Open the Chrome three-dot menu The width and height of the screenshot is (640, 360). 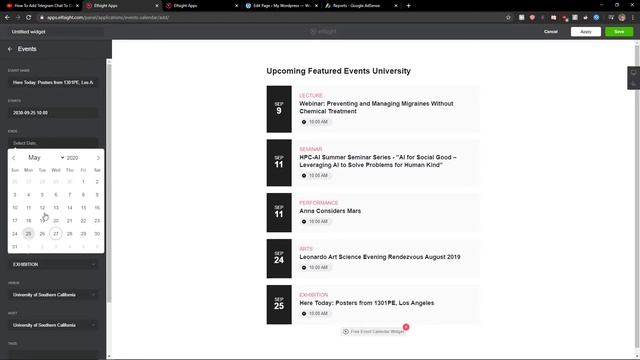point(633,18)
